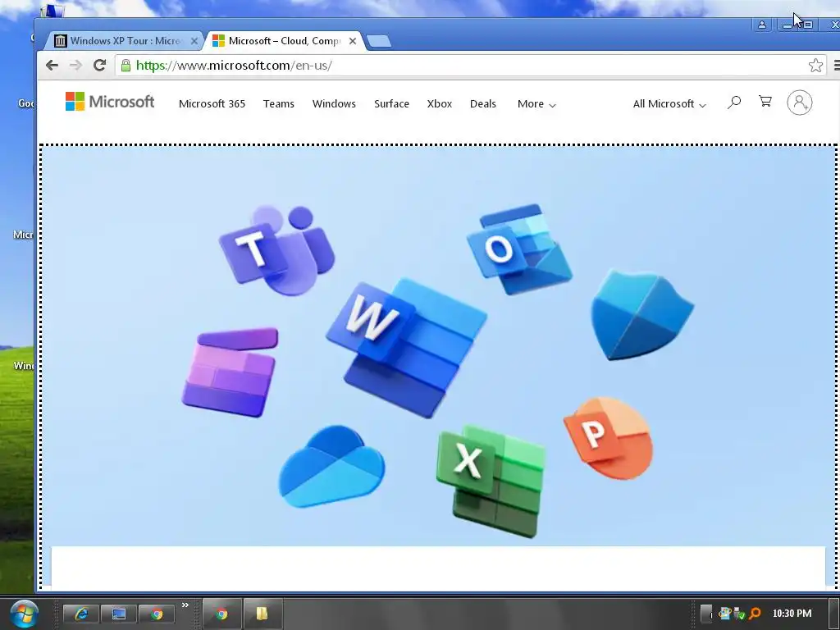Open the Deals navigation link
840x630 pixels.
click(482, 104)
